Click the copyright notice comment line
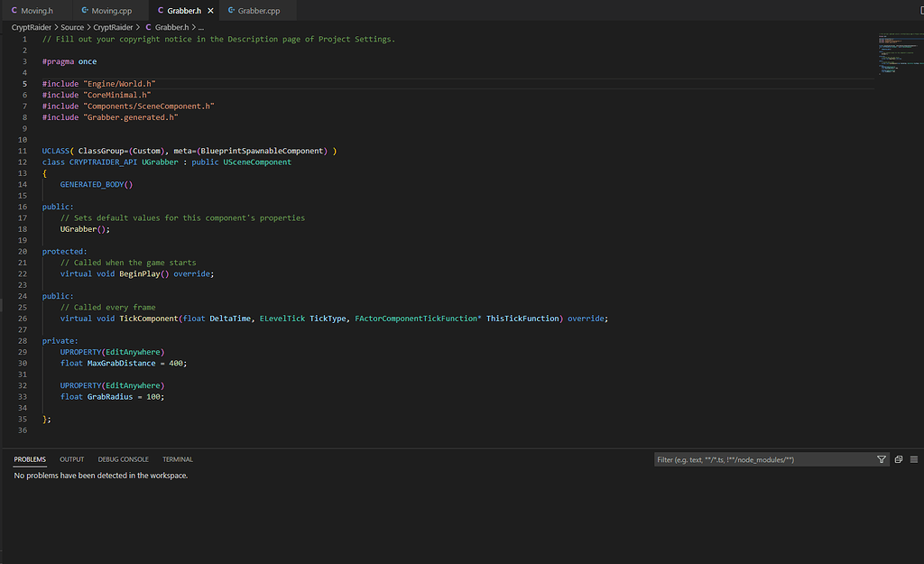Viewport: 924px width, 564px height. 218,39
